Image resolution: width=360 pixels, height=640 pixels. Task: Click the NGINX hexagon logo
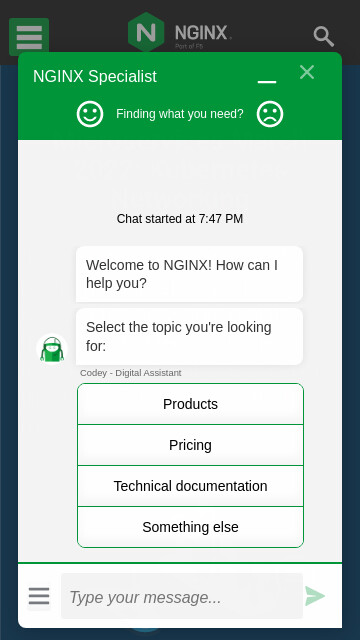pos(146,32)
